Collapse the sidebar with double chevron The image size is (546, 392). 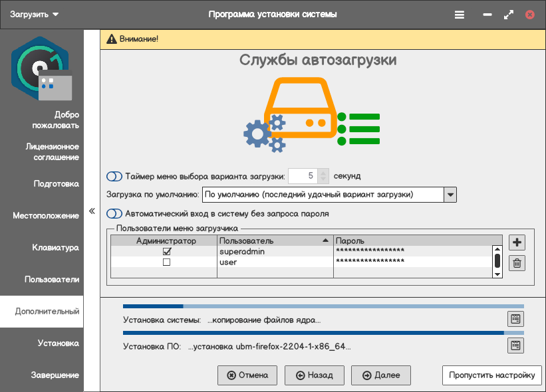[x=92, y=212]
